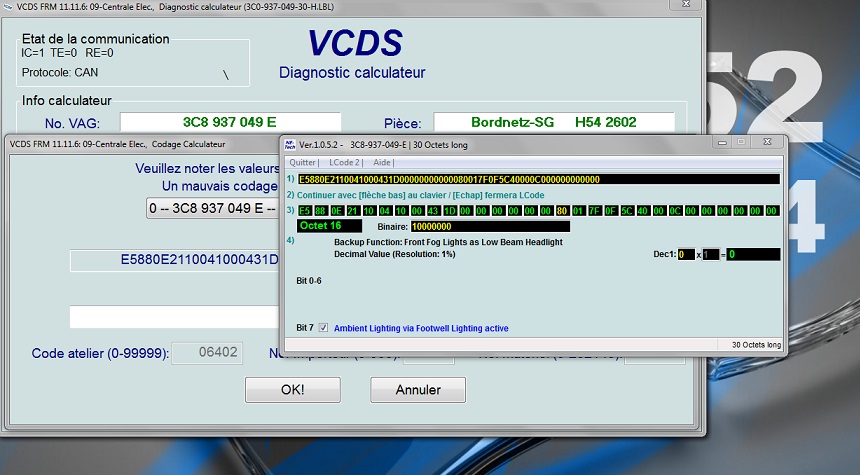Close the LCode window

pyautogui.click(x=769, y=145)
